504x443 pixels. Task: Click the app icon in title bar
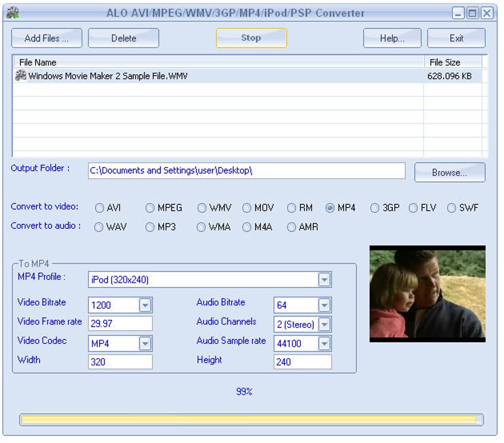click(x=13, y=13)
